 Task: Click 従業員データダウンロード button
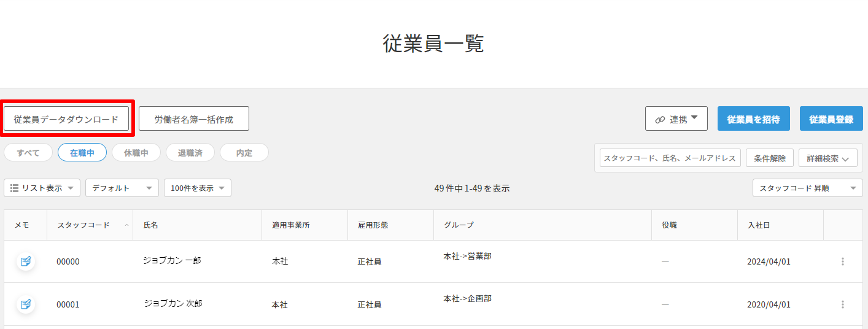[x=66, y=119]
